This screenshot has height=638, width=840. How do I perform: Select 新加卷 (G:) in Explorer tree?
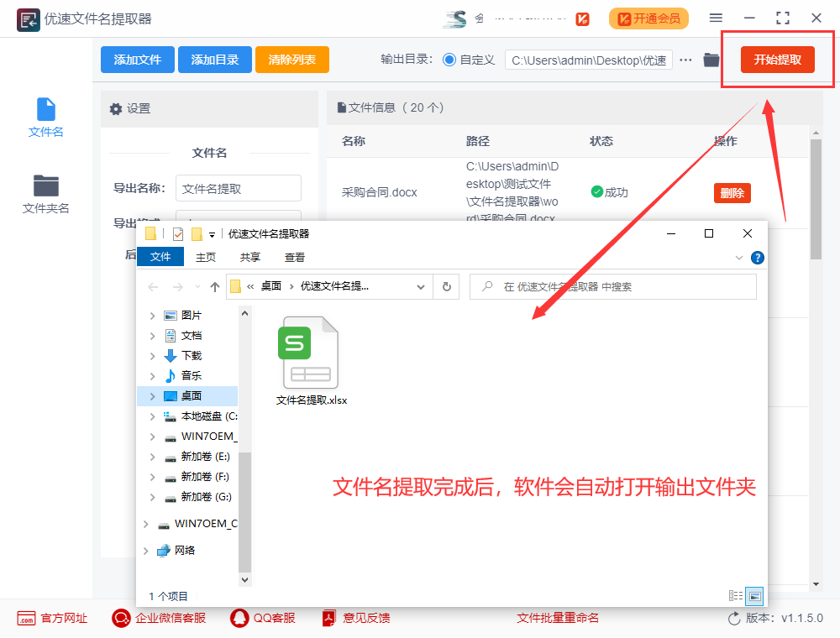pos(207,497)
